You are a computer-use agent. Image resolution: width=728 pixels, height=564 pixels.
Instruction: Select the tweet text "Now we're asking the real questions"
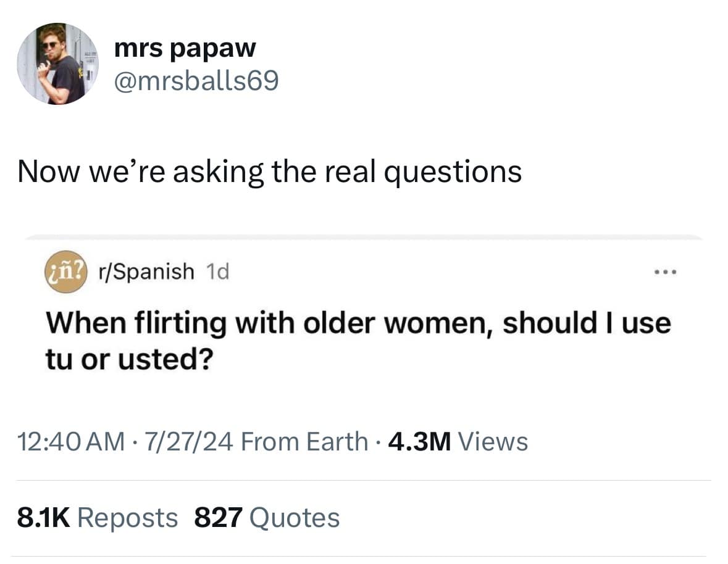point(269,171)
